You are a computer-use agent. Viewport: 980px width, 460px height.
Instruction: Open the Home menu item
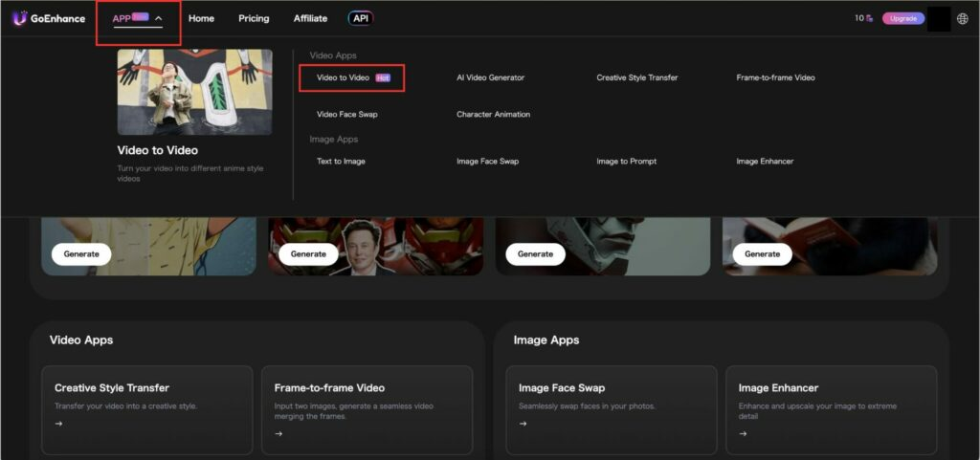[201, 18]
